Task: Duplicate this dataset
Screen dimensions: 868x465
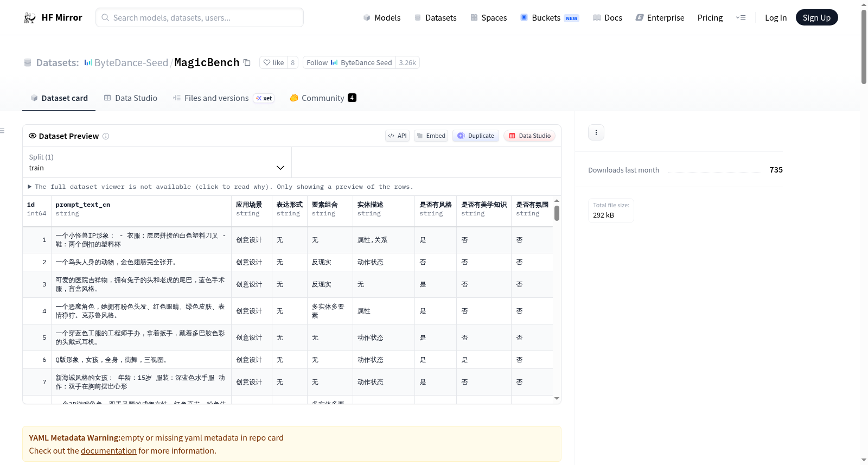Action: (476, 136)
